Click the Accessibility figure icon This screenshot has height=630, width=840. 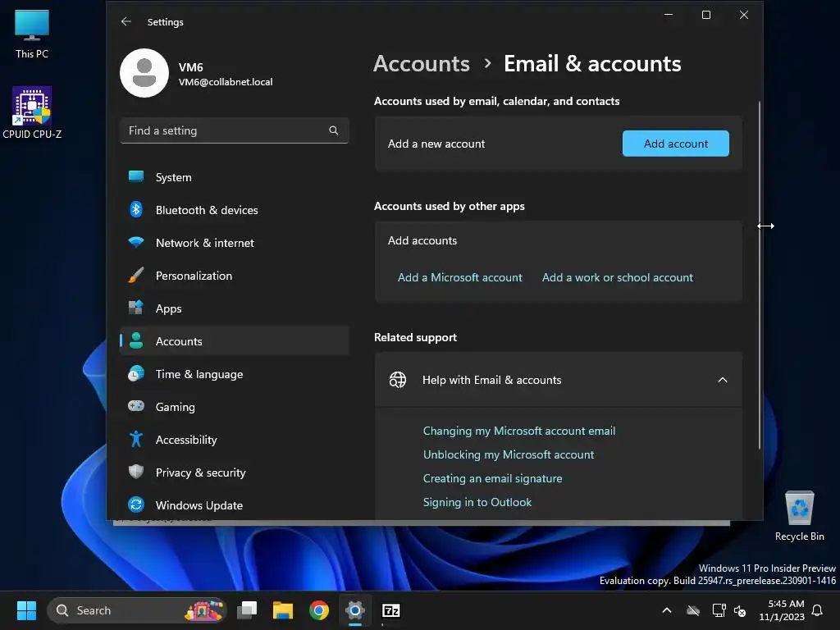tap(136, 440)
